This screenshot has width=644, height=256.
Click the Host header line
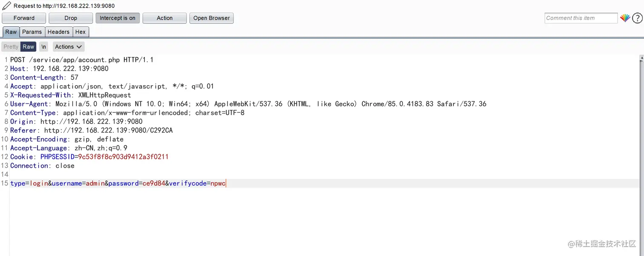click(x=59, y=69)
